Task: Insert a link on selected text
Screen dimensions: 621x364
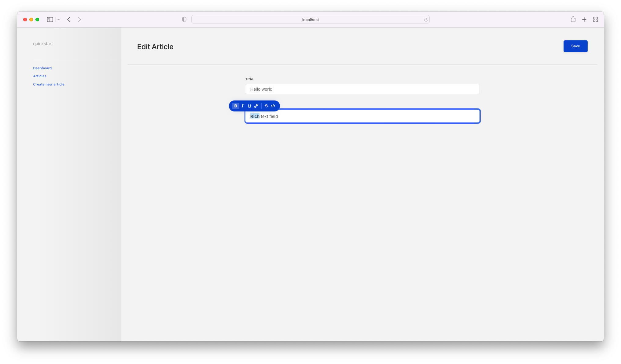Action: tap(256, 106)
